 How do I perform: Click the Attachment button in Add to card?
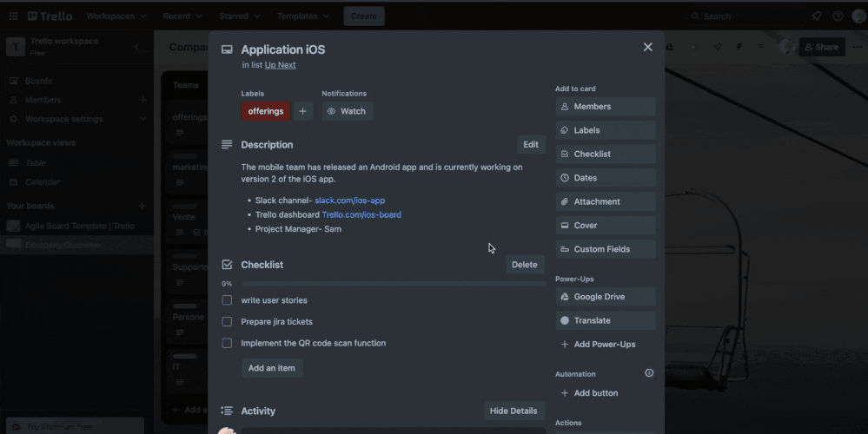click(606, 201)
